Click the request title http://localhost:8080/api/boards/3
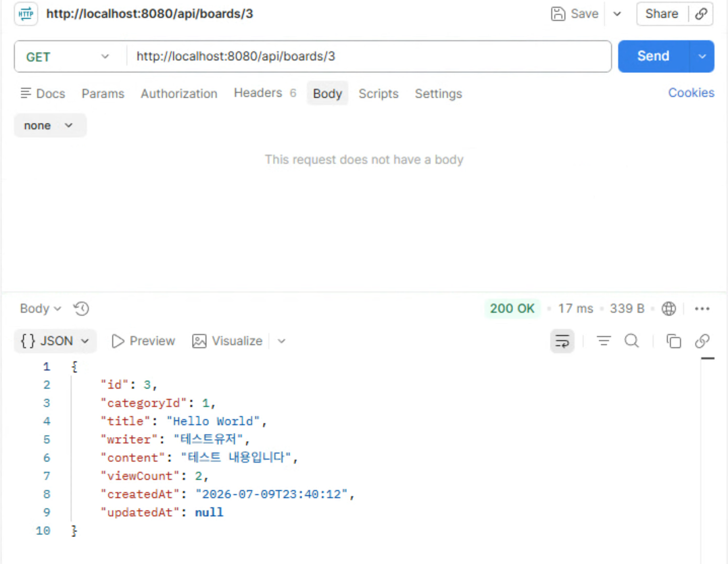728x564 pixels. [x=149, y=14]
